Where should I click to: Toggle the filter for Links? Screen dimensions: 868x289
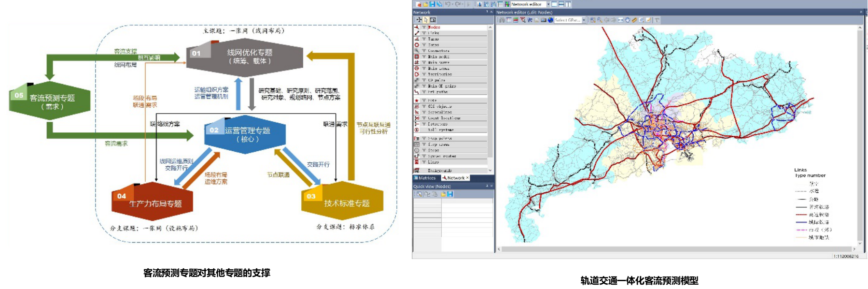coord(424,33)
